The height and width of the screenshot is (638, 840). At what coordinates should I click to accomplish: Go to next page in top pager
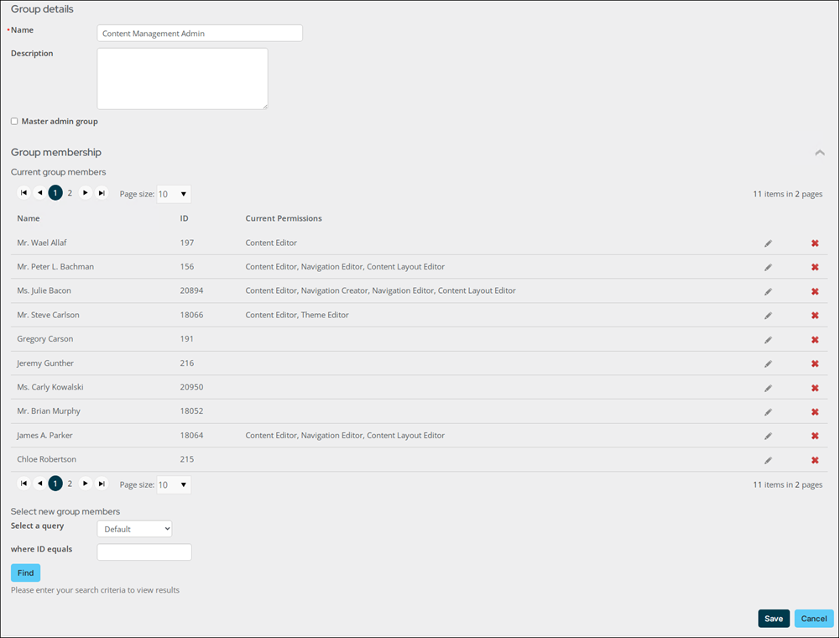point(86,193)
